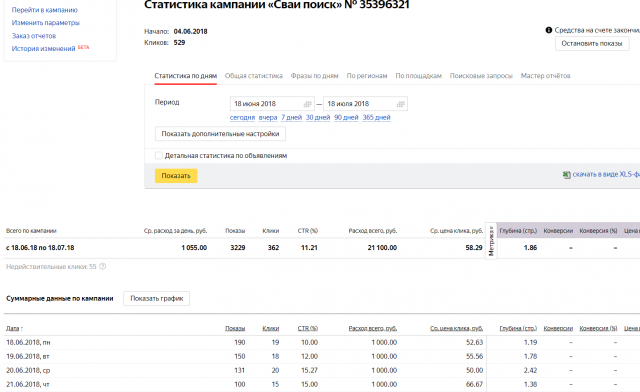Select the row dated 19.06.2018, вт
The height and width of the screenshot is (392, 640).
tap(322, 356)
